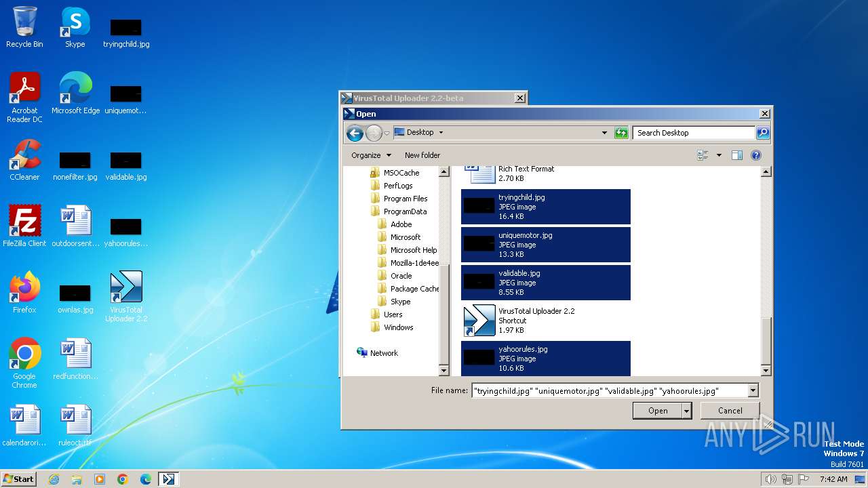Select Network in navigation pane
The width and height of the screenshot is (868, 488).
378,353
